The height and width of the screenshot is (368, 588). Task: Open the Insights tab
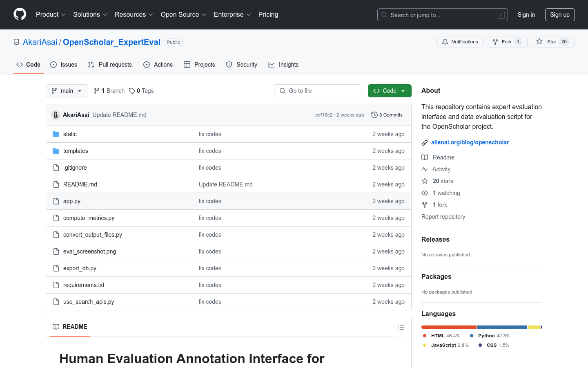click(x=283, y=64)
